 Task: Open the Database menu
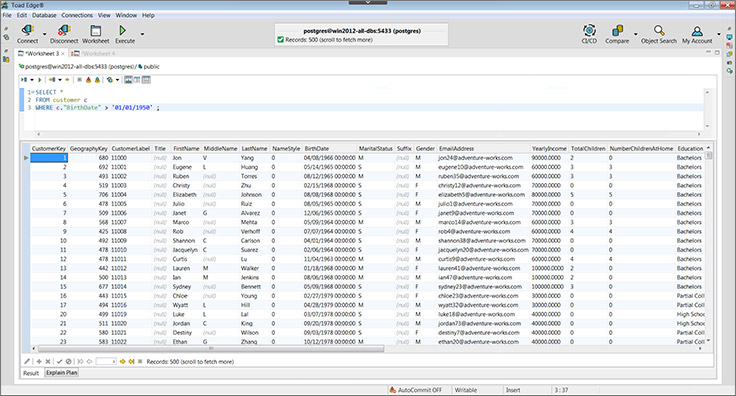tap(44, 15)
